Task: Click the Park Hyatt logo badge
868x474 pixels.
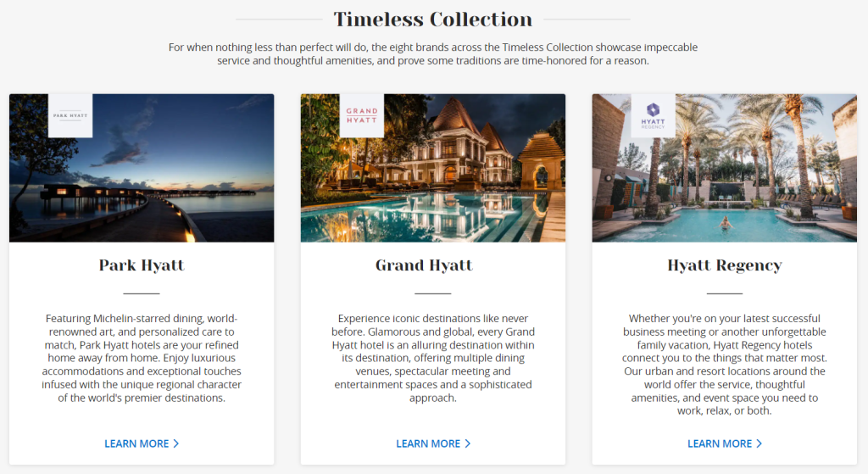Action: (x=70, y=115)
